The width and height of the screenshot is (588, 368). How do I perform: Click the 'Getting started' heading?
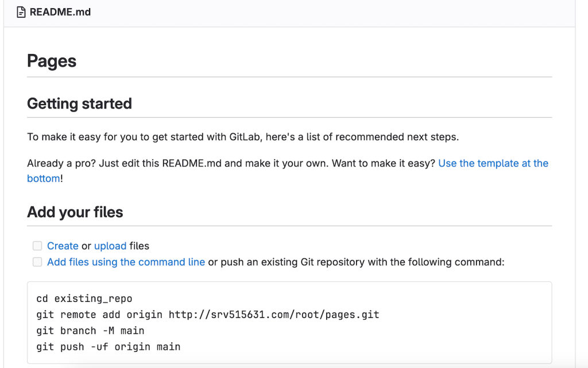pos(79,103)
